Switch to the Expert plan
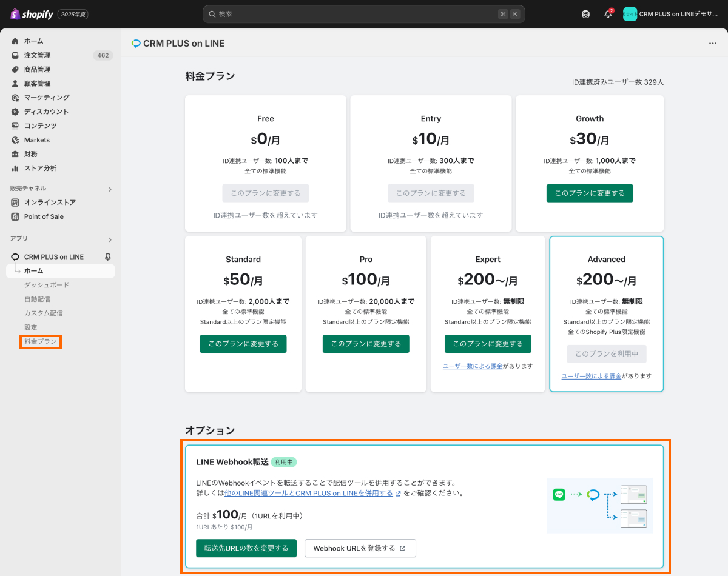This screenshot has width=728, height=576. coord(488,344)
